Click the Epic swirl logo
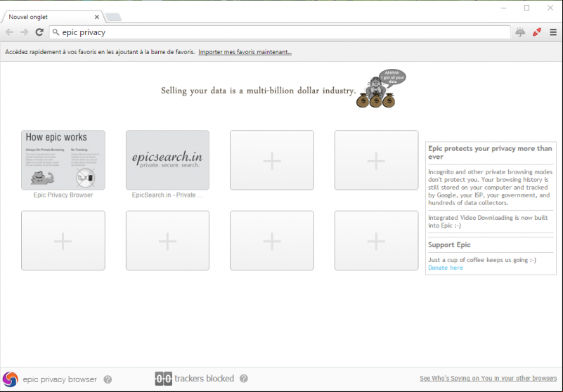Image resolution: width=563 pixels, height=392 pixels. point(10,379)
